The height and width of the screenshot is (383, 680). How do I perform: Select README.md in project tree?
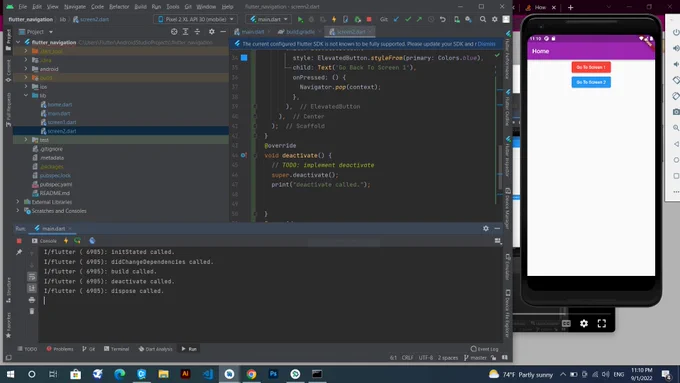pos(54,193)
